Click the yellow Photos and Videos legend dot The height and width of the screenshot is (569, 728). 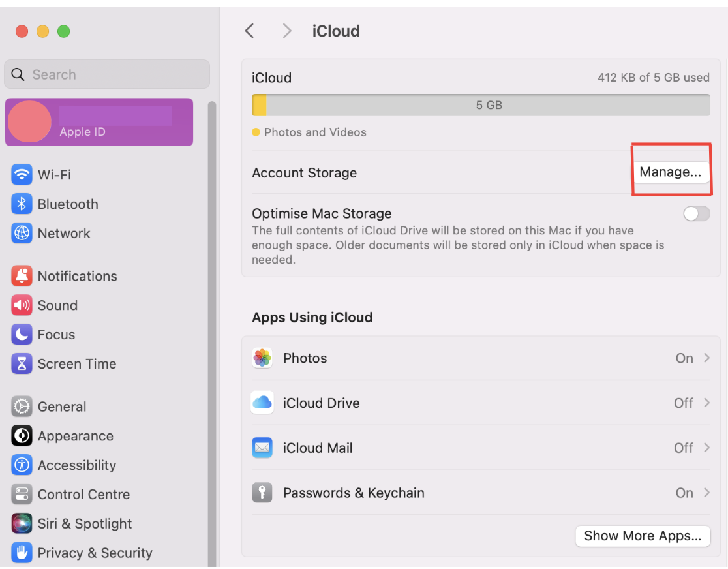click(256, 132)
